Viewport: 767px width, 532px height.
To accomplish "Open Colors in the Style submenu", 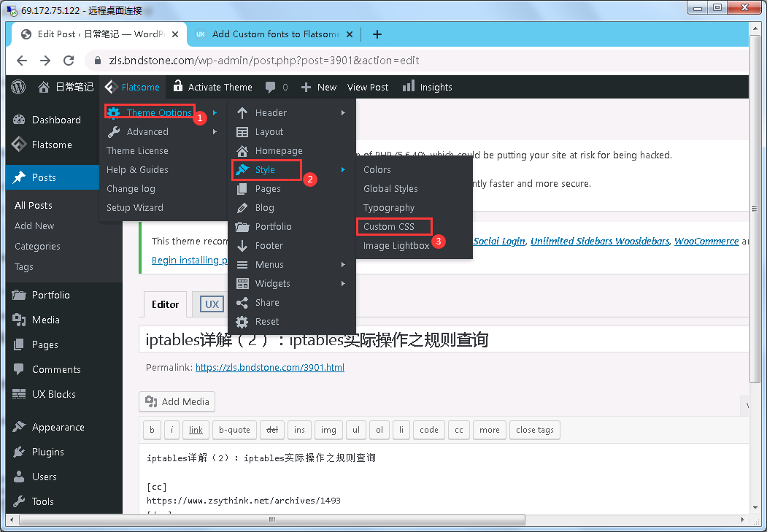I will pyautogui.click(x=377, y=170).
